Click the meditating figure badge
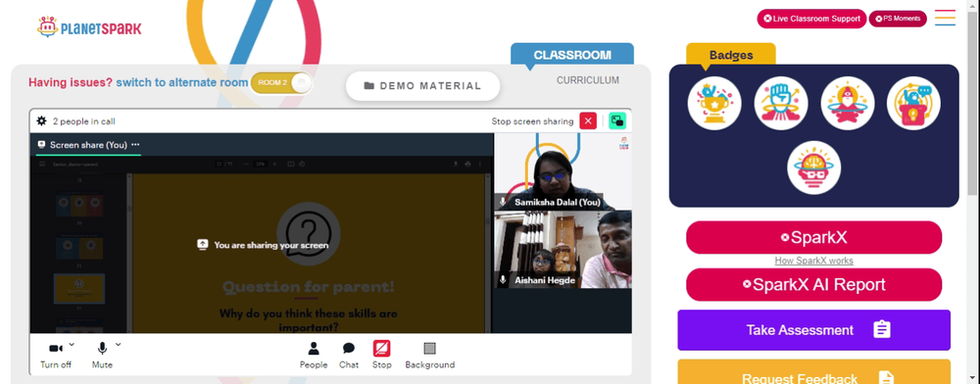Viewport: 980px width, 384px height. click(x=848, y=104)
